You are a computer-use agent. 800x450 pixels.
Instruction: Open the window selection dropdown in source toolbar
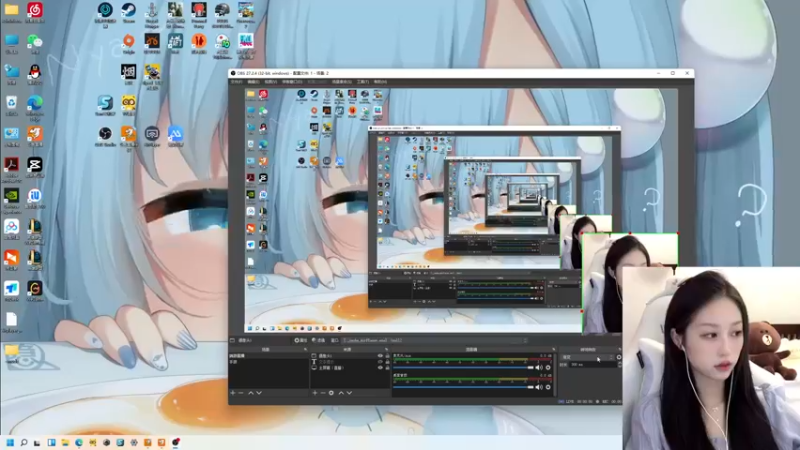tap(434, 340)
